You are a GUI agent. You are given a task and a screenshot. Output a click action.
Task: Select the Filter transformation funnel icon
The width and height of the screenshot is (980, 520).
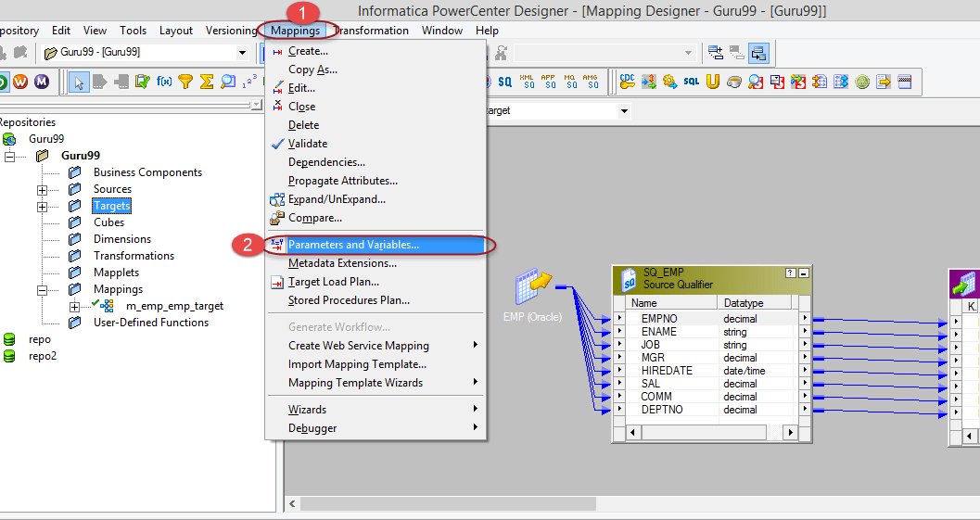pyautogui.click(x=185, y=82)
